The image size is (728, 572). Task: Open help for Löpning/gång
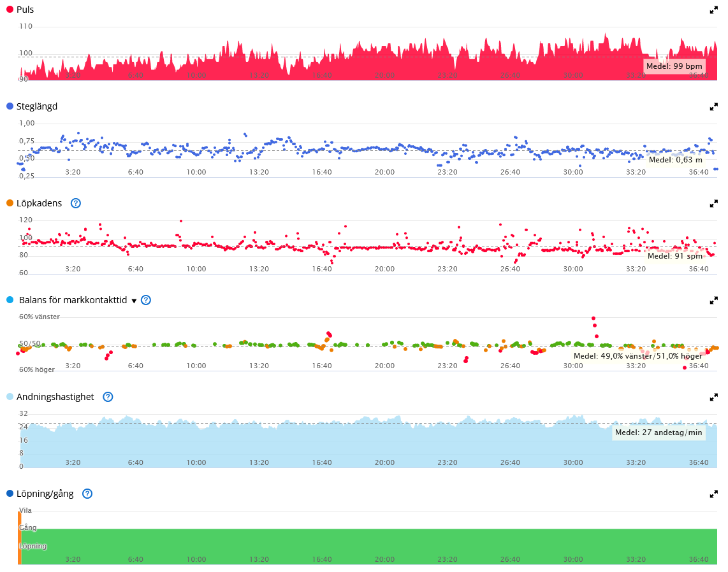point(87,494)
